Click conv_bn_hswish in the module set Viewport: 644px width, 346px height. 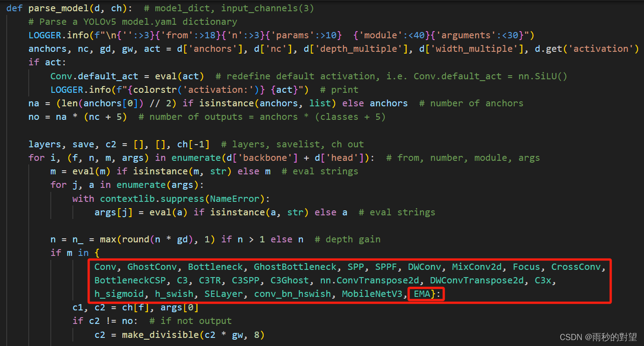[x=293, y=294]
